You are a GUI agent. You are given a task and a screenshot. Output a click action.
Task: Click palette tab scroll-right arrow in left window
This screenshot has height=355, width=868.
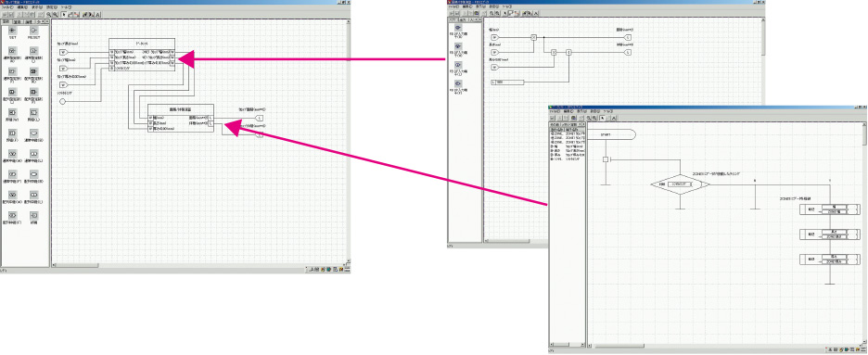click(47, 21)
